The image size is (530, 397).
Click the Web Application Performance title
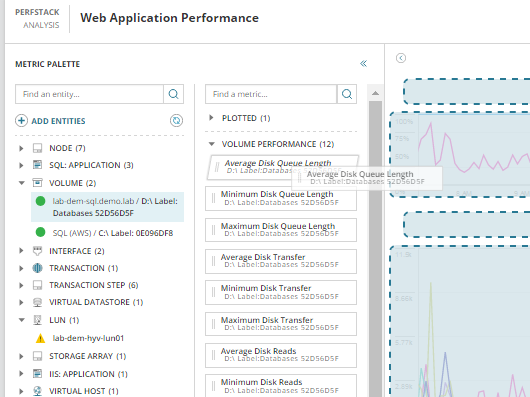[x=169, y=18]
